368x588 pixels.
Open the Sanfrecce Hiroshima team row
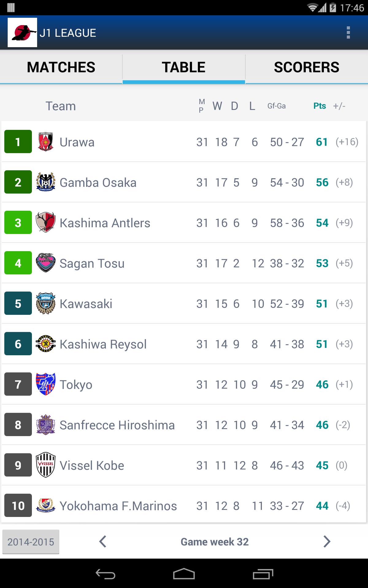(x=184, y=425)
